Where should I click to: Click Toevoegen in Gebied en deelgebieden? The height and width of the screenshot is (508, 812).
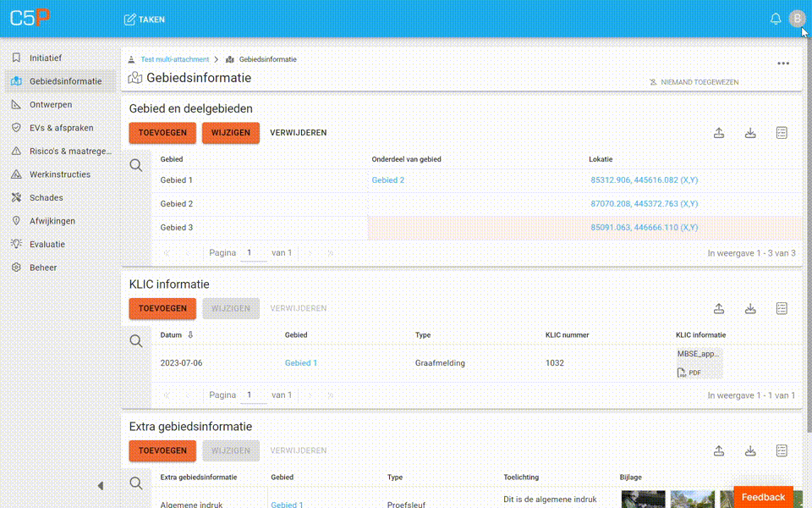click(x=162, y=133)
